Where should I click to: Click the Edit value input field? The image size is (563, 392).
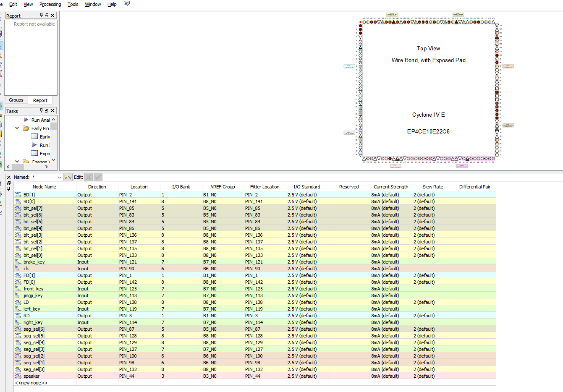tap(333, 177)
